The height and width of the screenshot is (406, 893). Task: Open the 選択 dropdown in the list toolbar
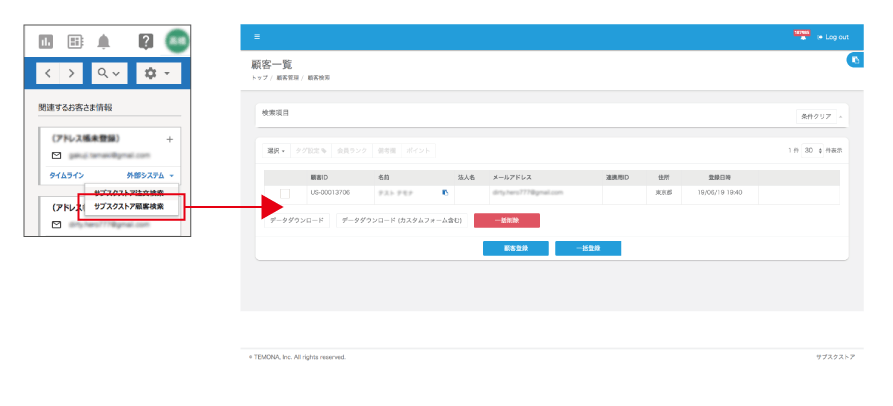(x=276, y=150)
